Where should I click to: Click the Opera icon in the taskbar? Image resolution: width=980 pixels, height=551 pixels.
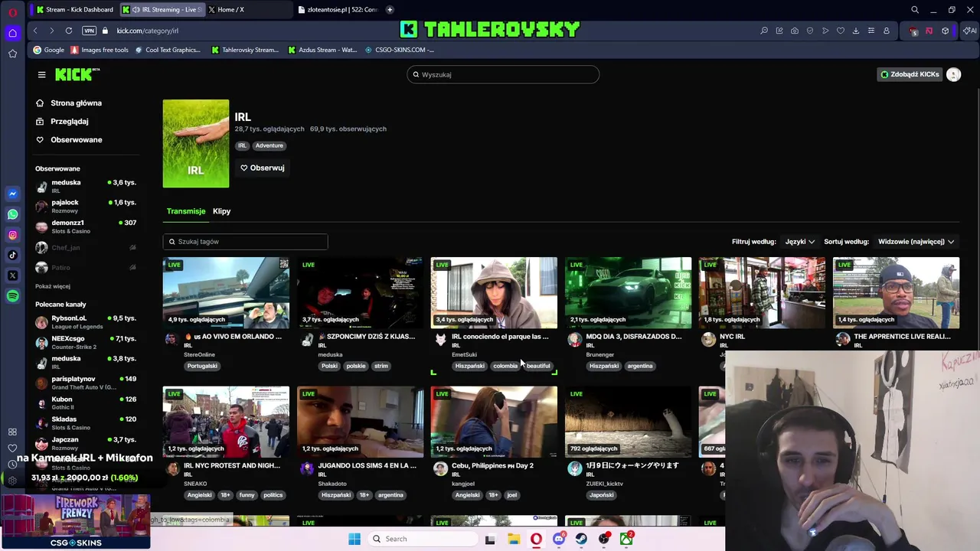pyautogui.click(x=536, y=539)
